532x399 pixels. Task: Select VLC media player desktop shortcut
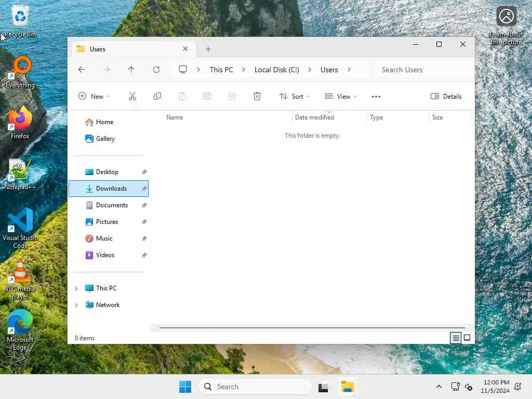point(20,280)
